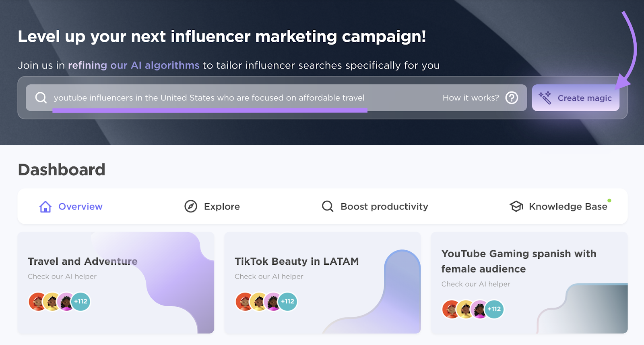Open the How it works? link

(x=471, y=98)
